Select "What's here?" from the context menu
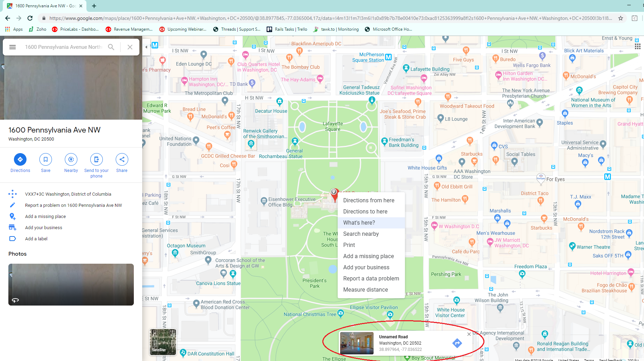 359,223
